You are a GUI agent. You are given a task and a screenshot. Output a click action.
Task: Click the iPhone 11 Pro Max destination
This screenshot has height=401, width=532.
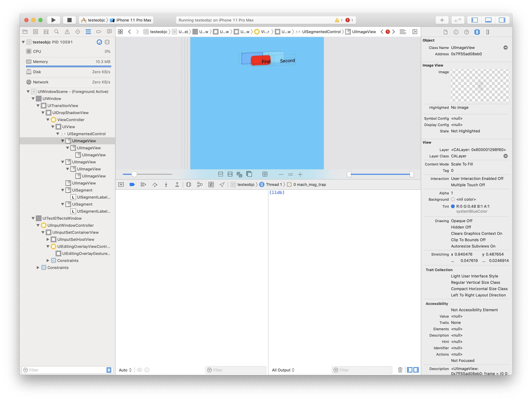[x=134, y=20]
